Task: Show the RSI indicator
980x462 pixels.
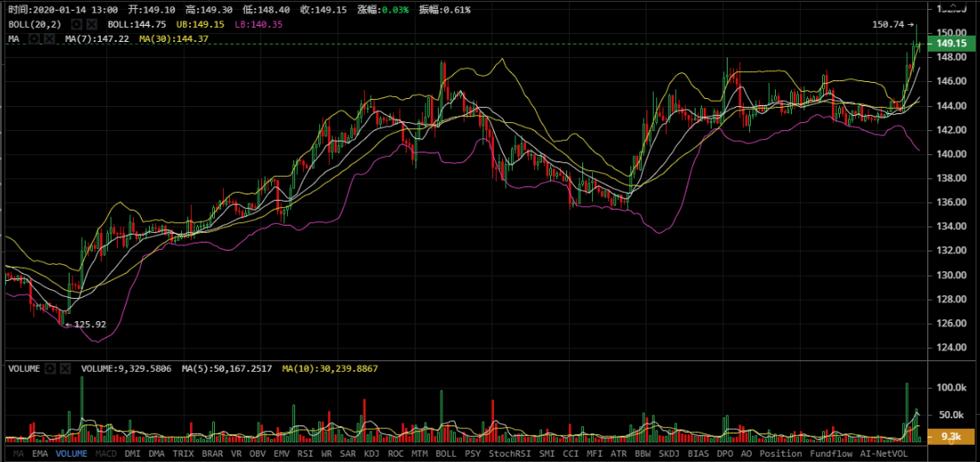Action: point(305,454)
